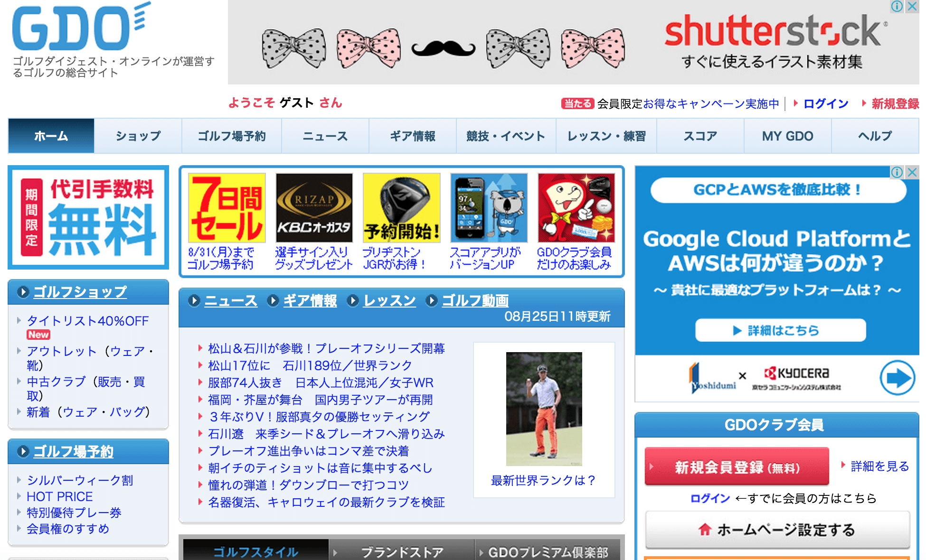Select the スコア navigation tab

700,136
